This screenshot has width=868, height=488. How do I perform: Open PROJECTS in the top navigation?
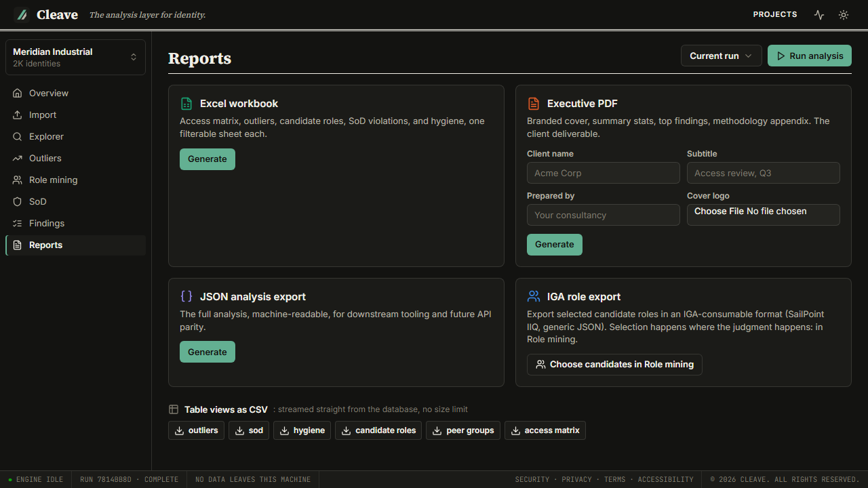click(x=775, y=14)
